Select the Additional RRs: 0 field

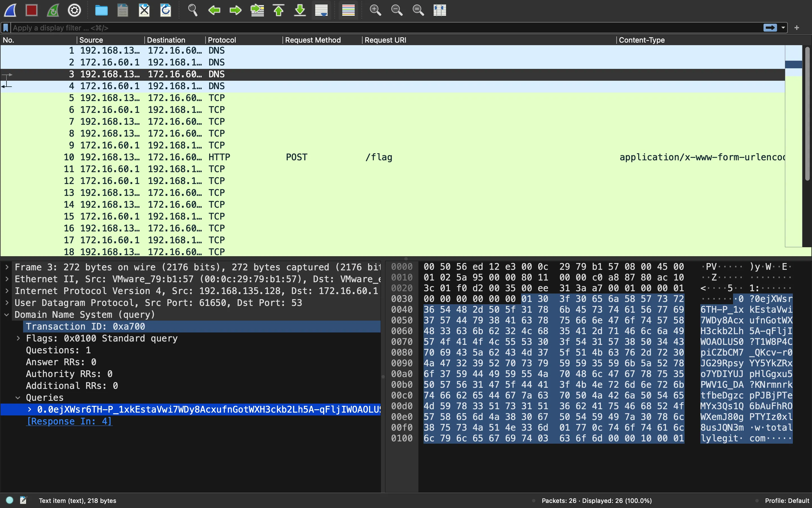(72, 386)
